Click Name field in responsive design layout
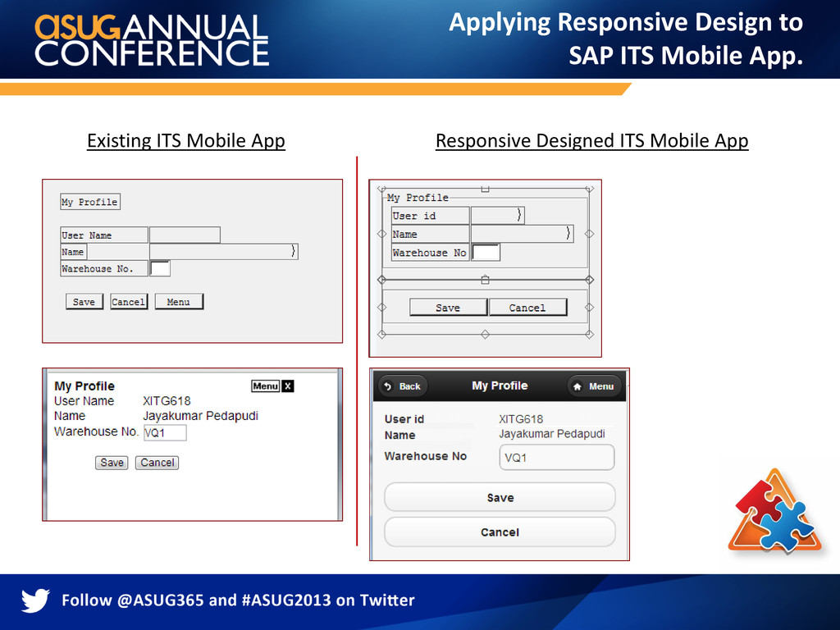 point(523,234)
